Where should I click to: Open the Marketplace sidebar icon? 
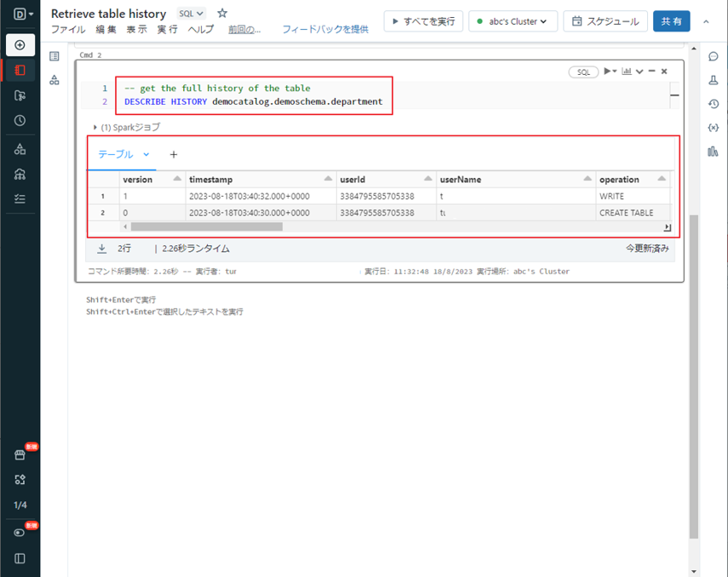[x=20, y=454]
